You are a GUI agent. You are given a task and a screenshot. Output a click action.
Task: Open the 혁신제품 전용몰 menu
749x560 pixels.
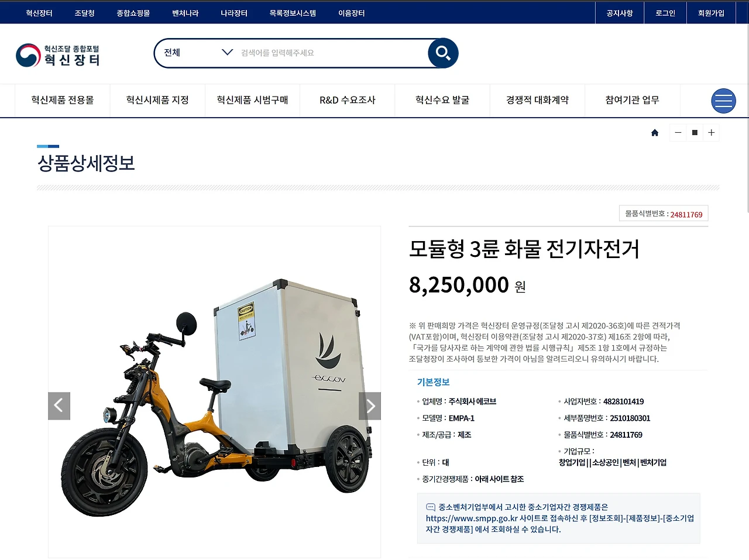(x=63, y=100)
